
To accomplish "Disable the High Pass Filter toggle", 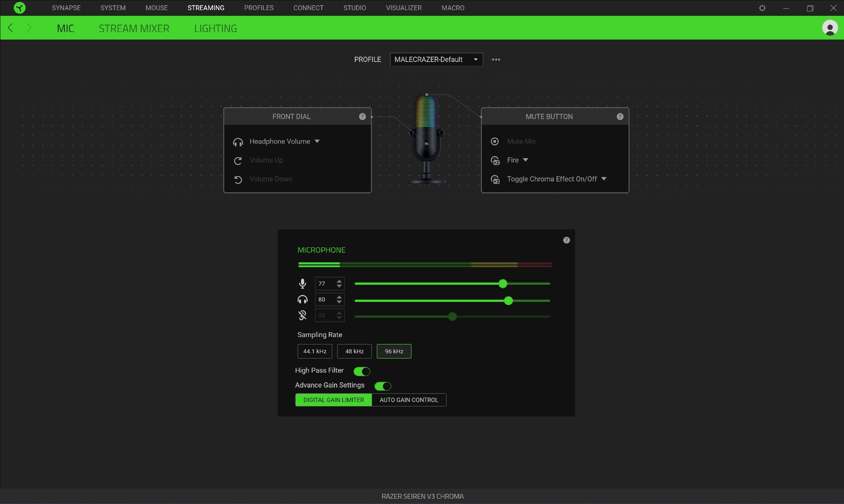I will coord(362,371).
